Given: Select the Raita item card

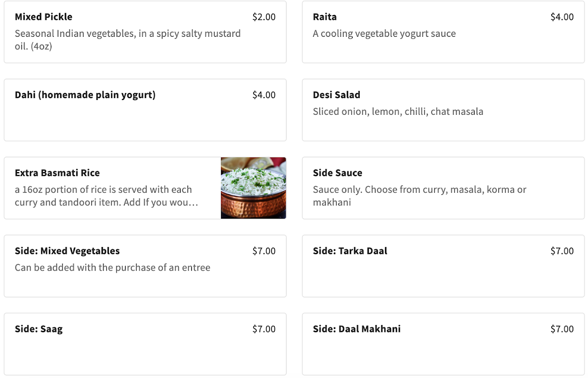Looking at the screenshot, I should tap(443, 32).
